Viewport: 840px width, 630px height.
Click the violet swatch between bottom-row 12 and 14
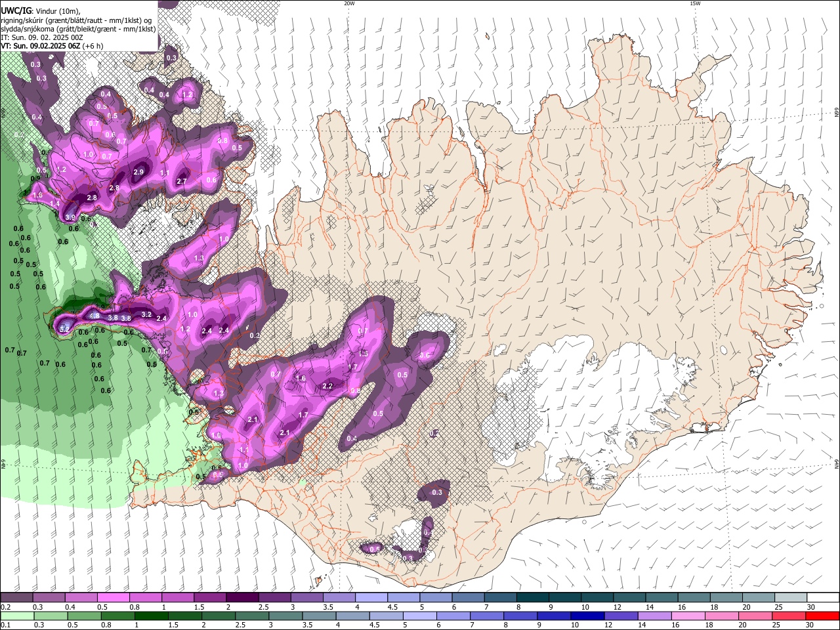point(621,616)
